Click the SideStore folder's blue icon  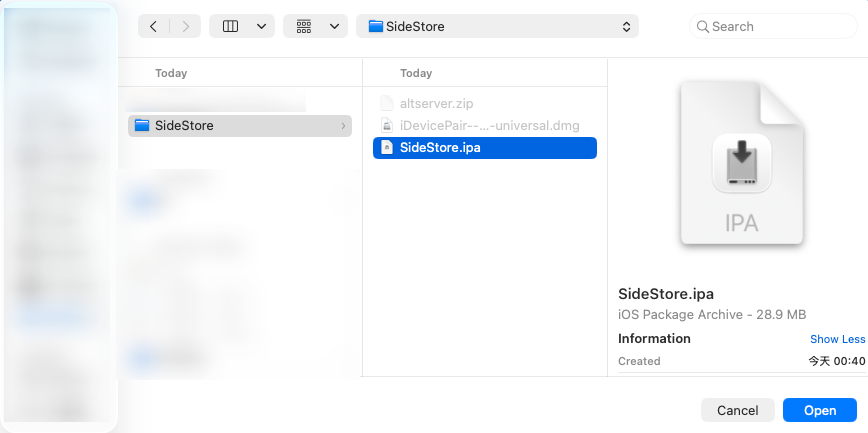pyautogui.click(x=142, y=126)
